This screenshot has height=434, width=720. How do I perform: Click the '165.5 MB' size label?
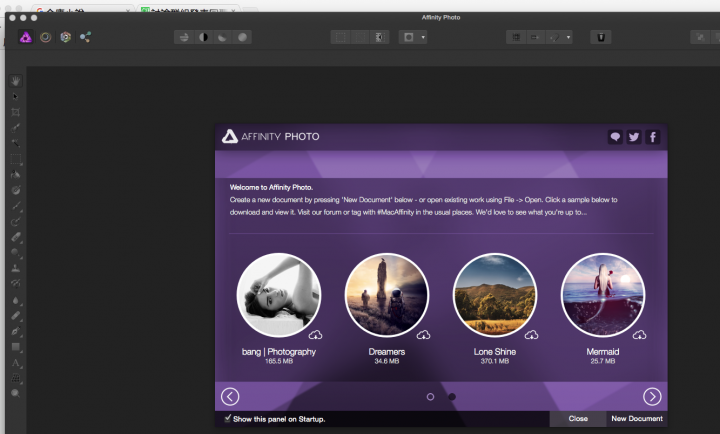click(279, 361)
